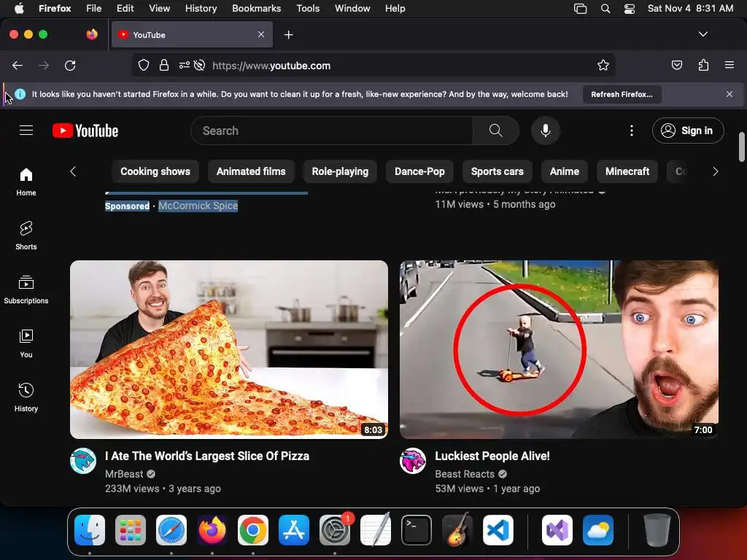Open History in the sidebar
The image size is (747, 560).
[x=26, y=397]
